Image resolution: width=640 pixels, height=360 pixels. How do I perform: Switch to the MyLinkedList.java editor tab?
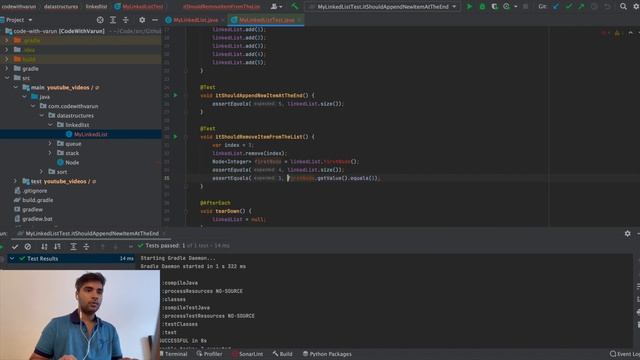click(195, 20)
